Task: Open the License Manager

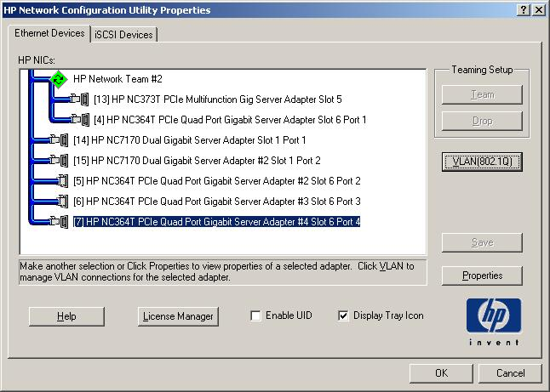Action: click(178, 316)
